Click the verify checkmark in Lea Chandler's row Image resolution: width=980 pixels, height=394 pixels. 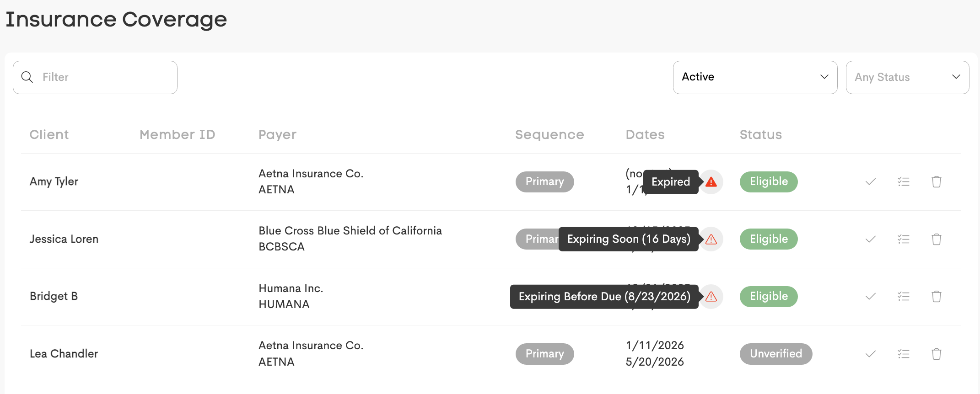870,354
